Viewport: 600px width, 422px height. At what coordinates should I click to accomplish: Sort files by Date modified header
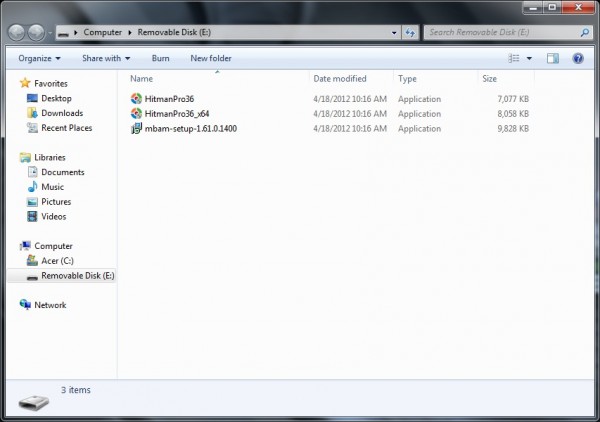340,79
